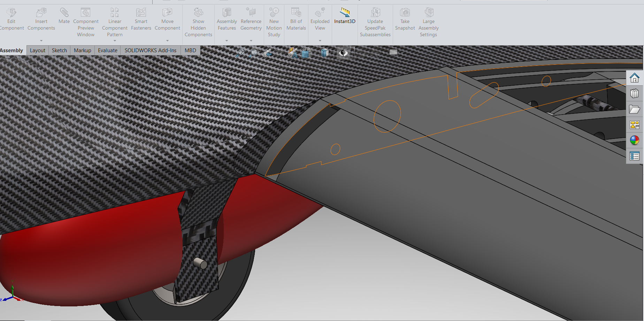Switch to the Evaluate tab
Viewport: 644px width, 321px height.
(x=107, y=50)
